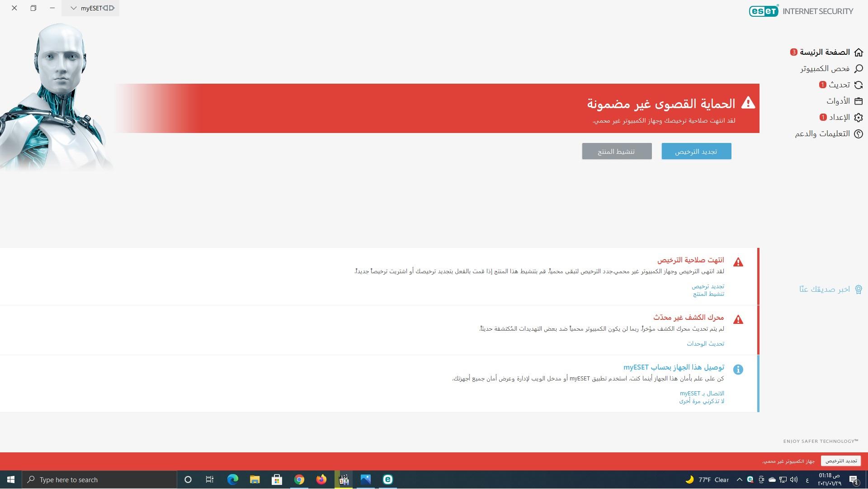Viewport: 868px width, 489px height.
Task: Open Help and support (التعليمات والدعم)
Action: [x=829, y=133]
